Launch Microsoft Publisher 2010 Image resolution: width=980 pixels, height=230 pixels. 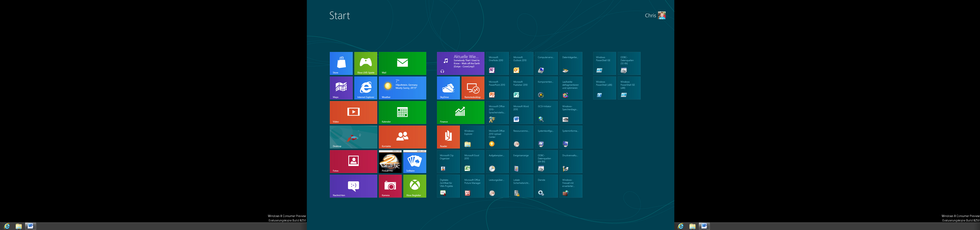click(x=522, y=88)
